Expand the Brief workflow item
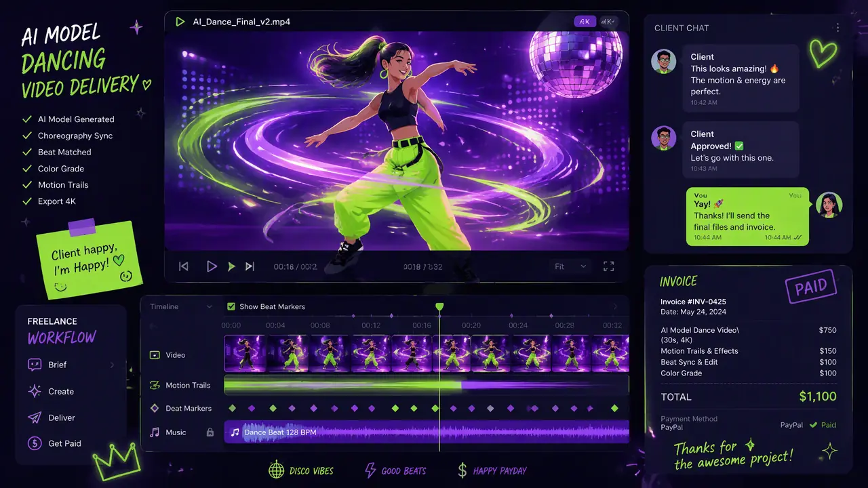Viewport: 868px width, 488px height. coord(71,365)
